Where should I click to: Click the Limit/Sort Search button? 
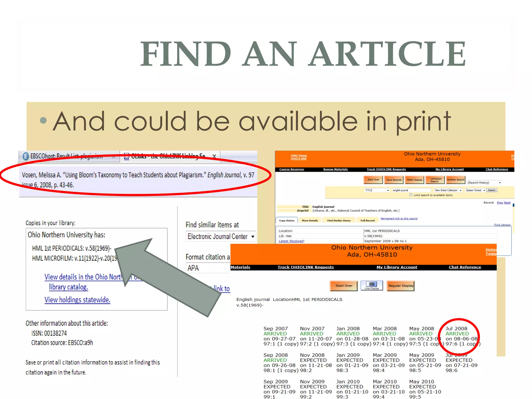tap(436, 180)
